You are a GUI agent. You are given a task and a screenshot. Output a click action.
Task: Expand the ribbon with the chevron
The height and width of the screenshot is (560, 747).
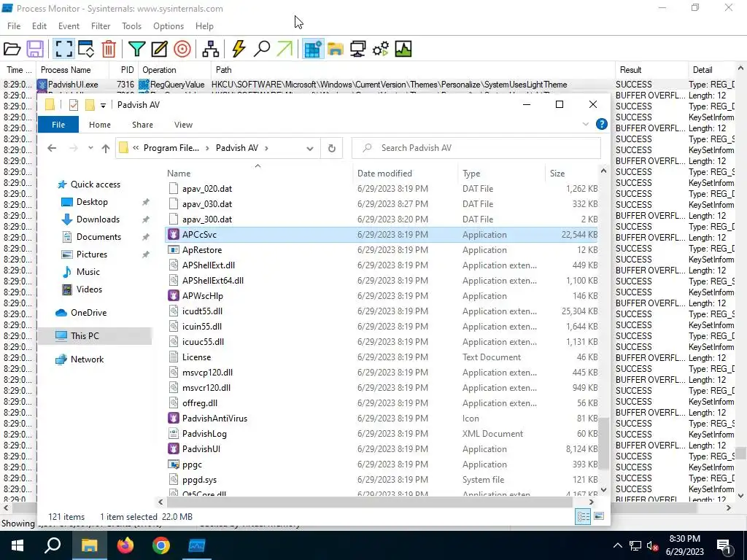point(586,124)
